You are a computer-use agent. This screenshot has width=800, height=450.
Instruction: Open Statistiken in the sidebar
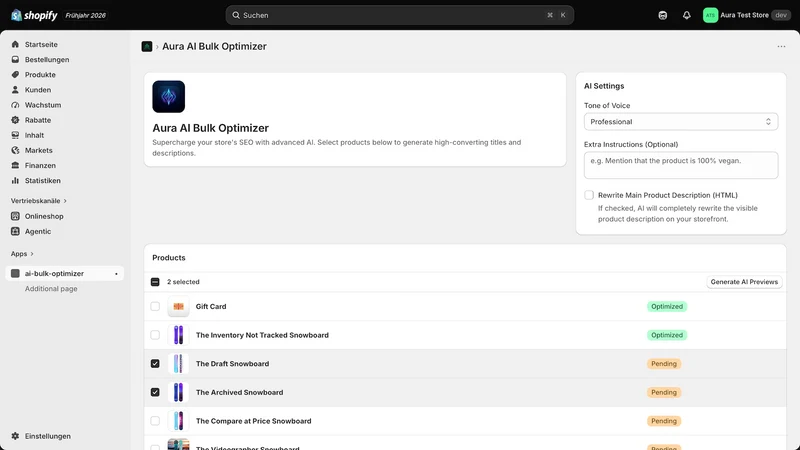[x=43, y=181]
